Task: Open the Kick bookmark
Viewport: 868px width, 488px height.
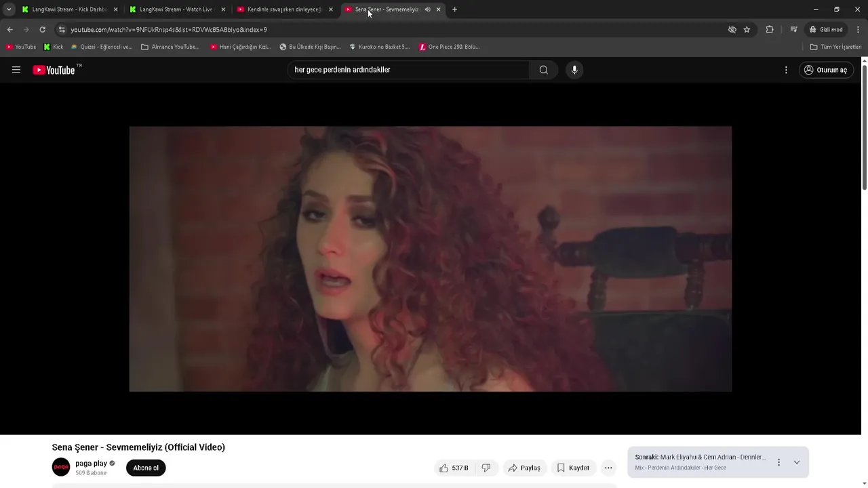Action: tap(53, 47)
